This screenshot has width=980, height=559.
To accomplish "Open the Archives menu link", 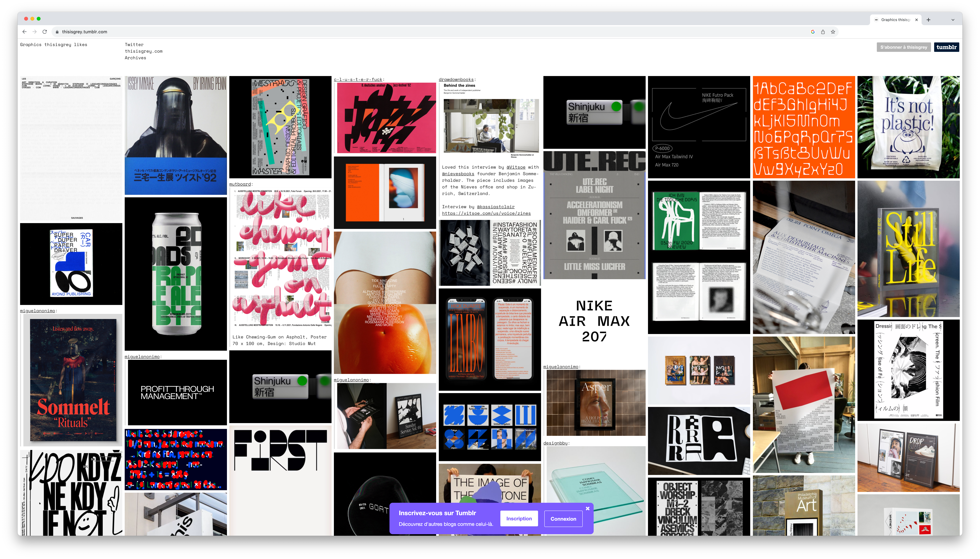I will pos(135,58).
